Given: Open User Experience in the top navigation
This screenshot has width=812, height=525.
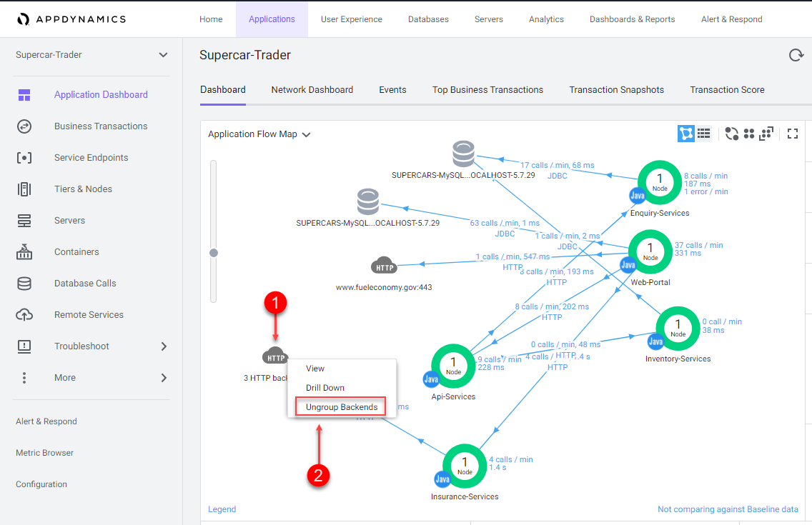Looking at the screenshot, I should (352, 19).
